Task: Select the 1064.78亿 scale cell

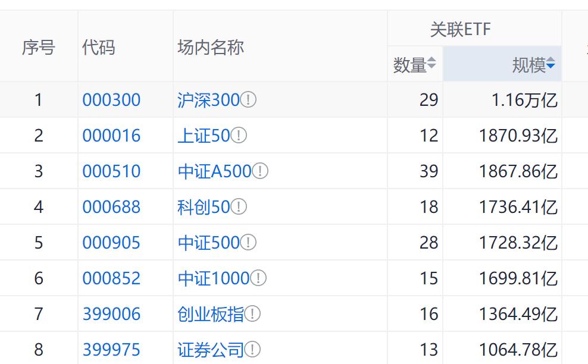Action: 502,348
